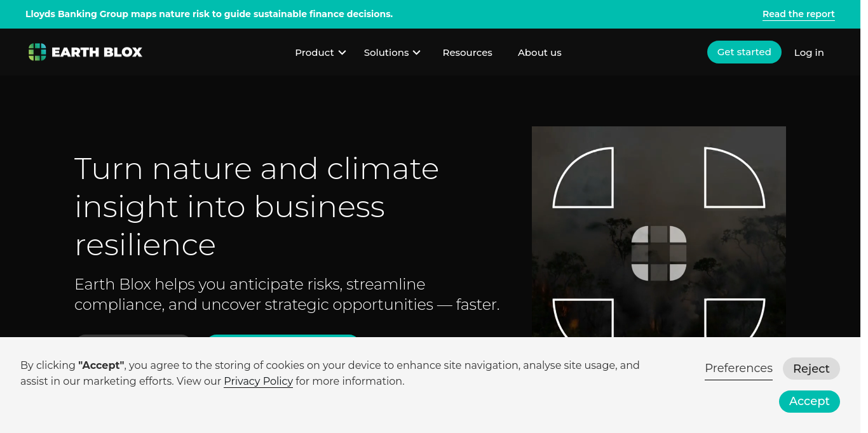Screen dimensions: 868x433
Task: Open the Resources menu item
Action: point(467,53)
